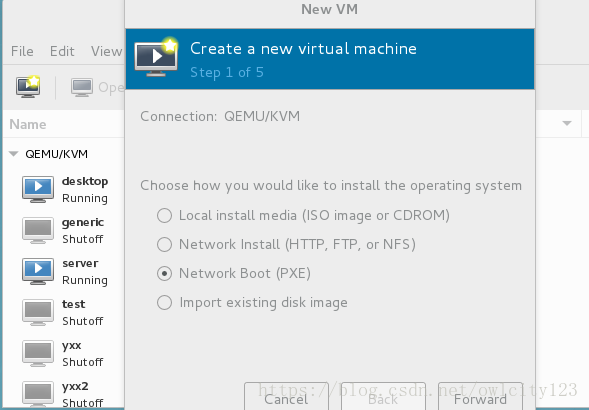Click the create new virtual machine toolbar icon
Image resolution: width=589 pixels, height=410 pixels.
pos(28,87)
